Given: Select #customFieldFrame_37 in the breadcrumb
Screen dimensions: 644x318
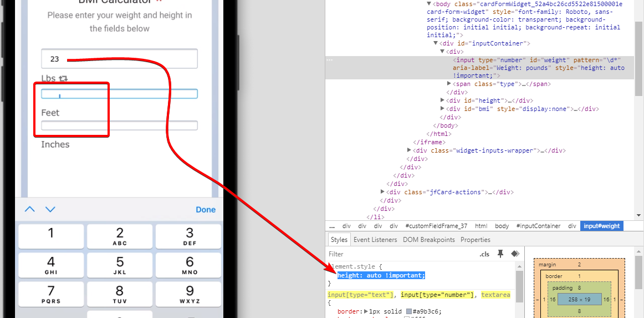Looking at the screenshot, I should pos(436,226).
